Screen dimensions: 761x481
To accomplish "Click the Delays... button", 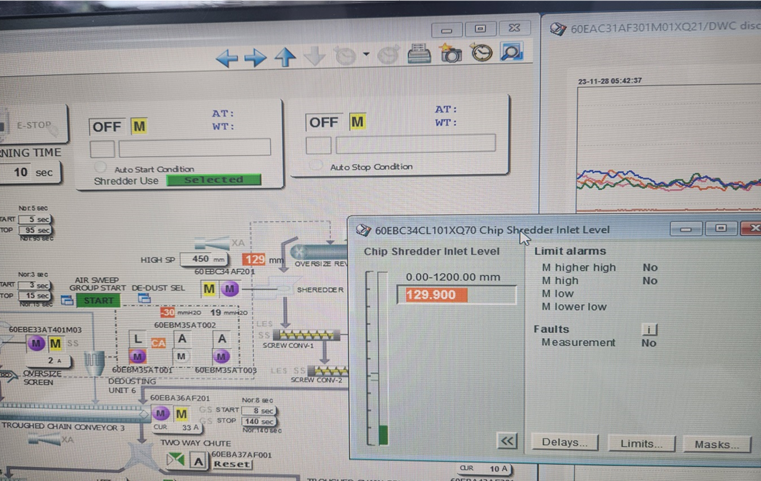I will 565,443.
